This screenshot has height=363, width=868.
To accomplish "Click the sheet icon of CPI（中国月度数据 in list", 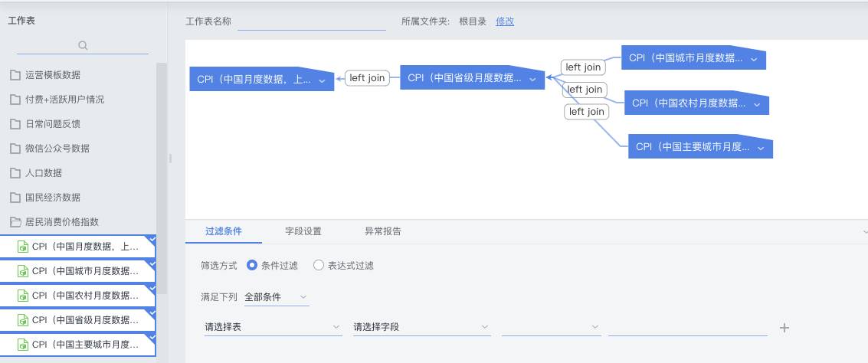I will click(x=23, y=247).
